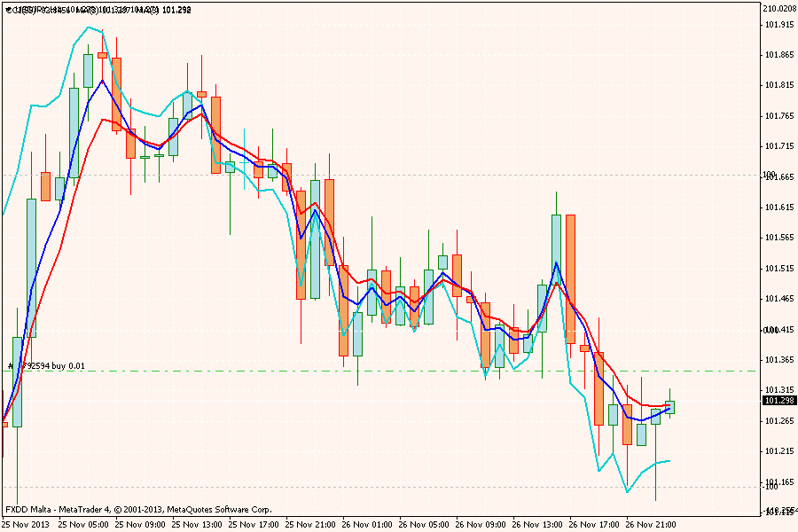Click the right end of the cyan indicator line
Screen dimensions: 798x532
[669, 460]
